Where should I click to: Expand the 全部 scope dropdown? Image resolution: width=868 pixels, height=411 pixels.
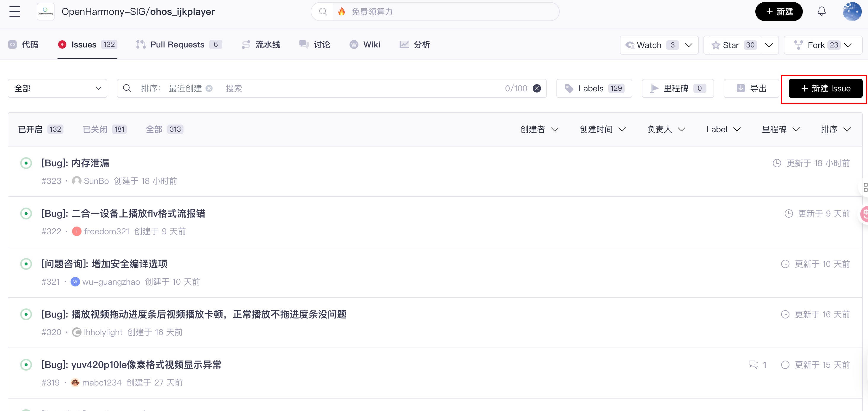[x=57, y=88]
